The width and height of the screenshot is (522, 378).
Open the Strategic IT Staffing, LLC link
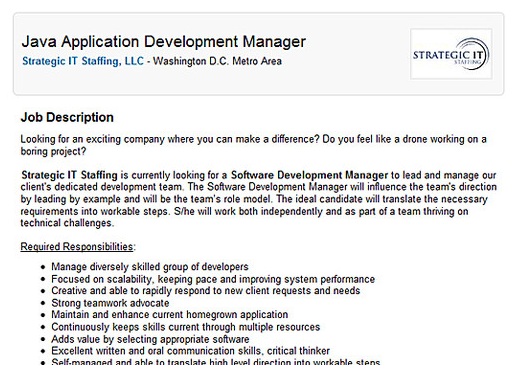[83, 61]
